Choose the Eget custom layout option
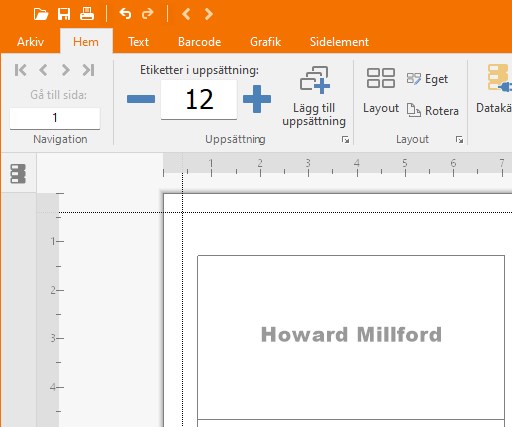The image size is (512, 427). [427, 79]
